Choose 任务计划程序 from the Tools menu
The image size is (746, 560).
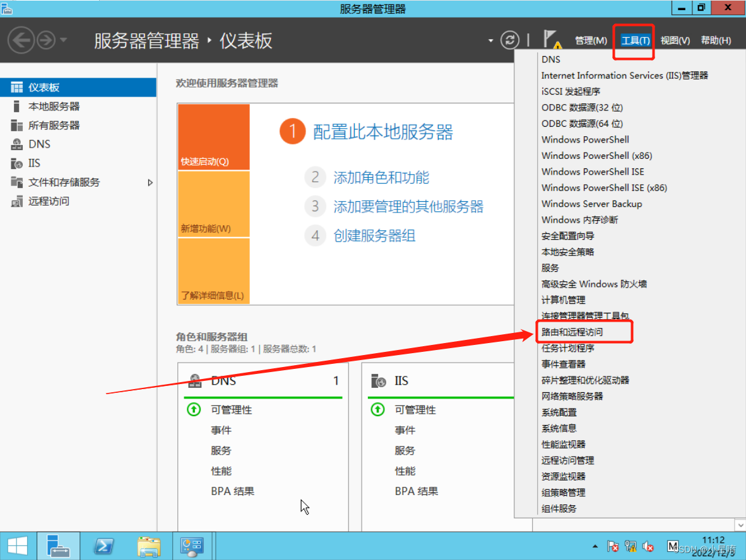(x=567, y=348)
